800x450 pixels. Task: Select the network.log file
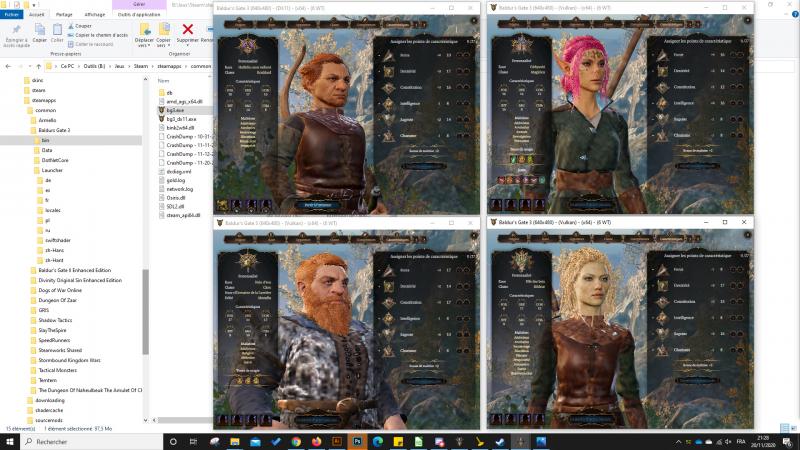[179, 189]
